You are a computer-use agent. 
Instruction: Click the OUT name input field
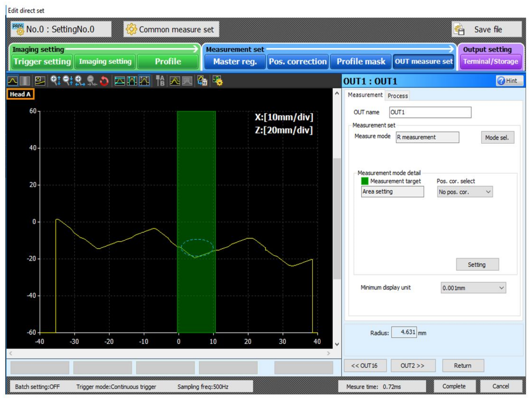(430, 112)
